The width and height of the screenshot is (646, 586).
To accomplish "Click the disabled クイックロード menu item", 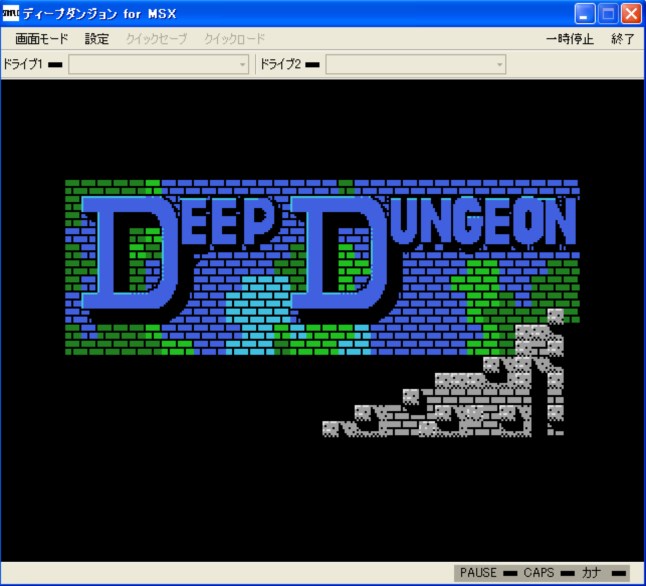I will 234,39.
